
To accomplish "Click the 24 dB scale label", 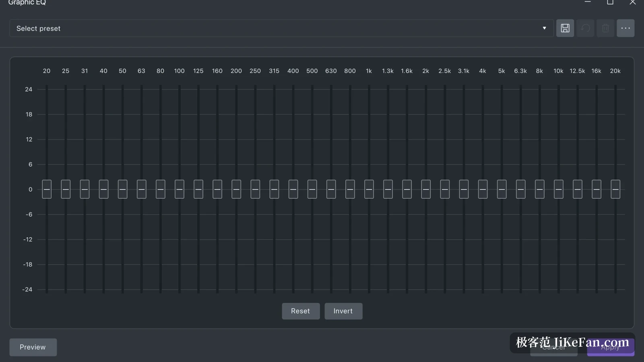I will click(x=29, y=89).
